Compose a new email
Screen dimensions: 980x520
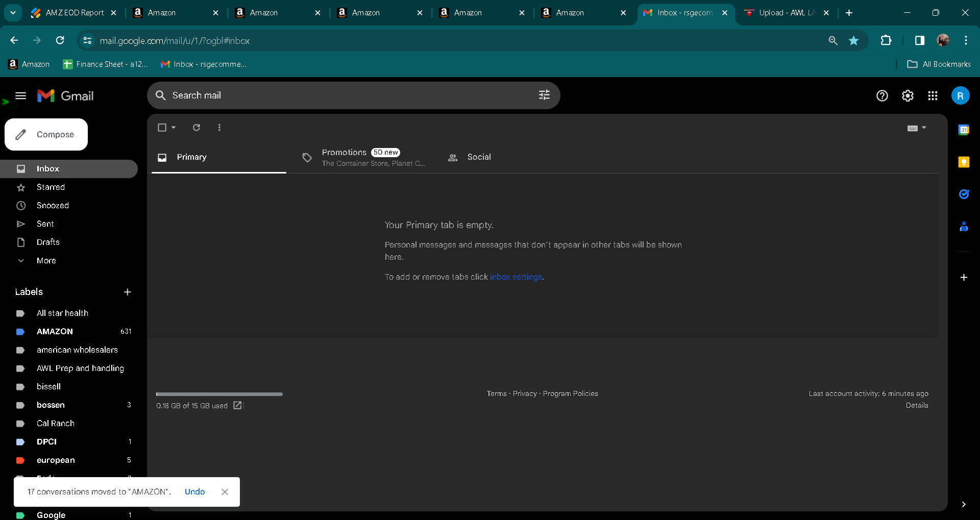tap(46, 135)
